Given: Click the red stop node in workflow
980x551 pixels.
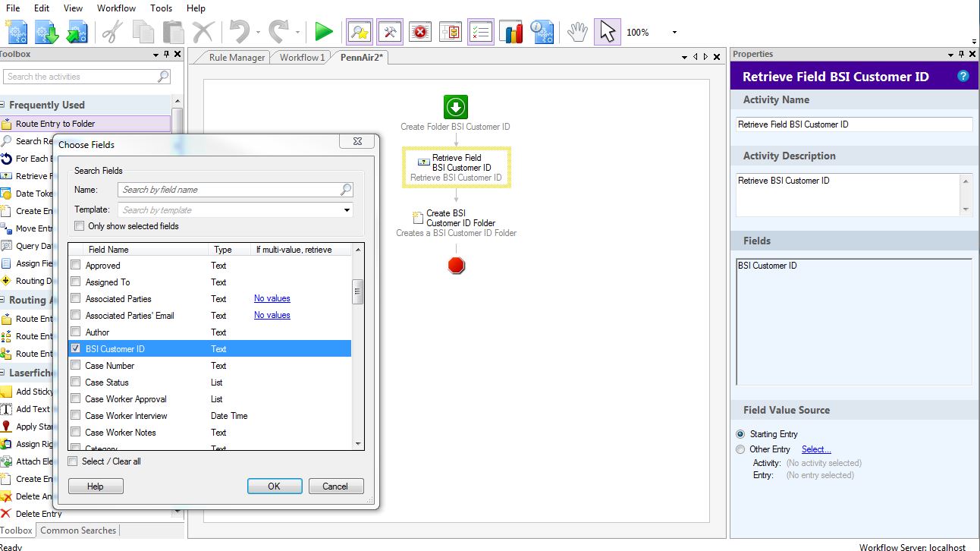Looking at the screenshot, I should [x=456, y=265].
